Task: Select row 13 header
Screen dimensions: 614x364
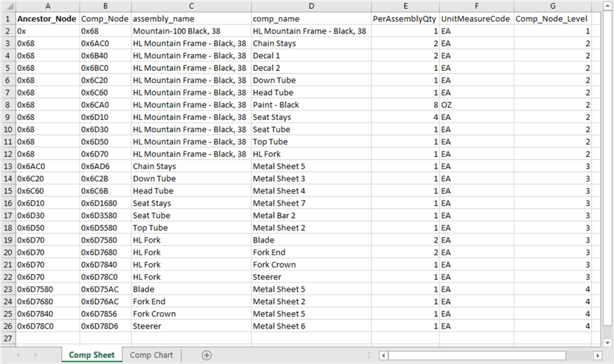Action: click(8, 166)
